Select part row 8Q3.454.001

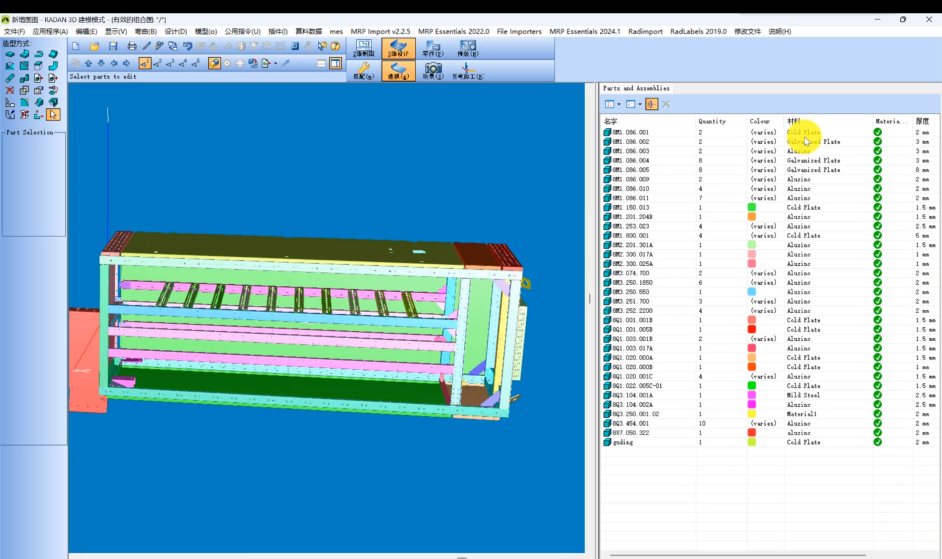coord(769,423)
